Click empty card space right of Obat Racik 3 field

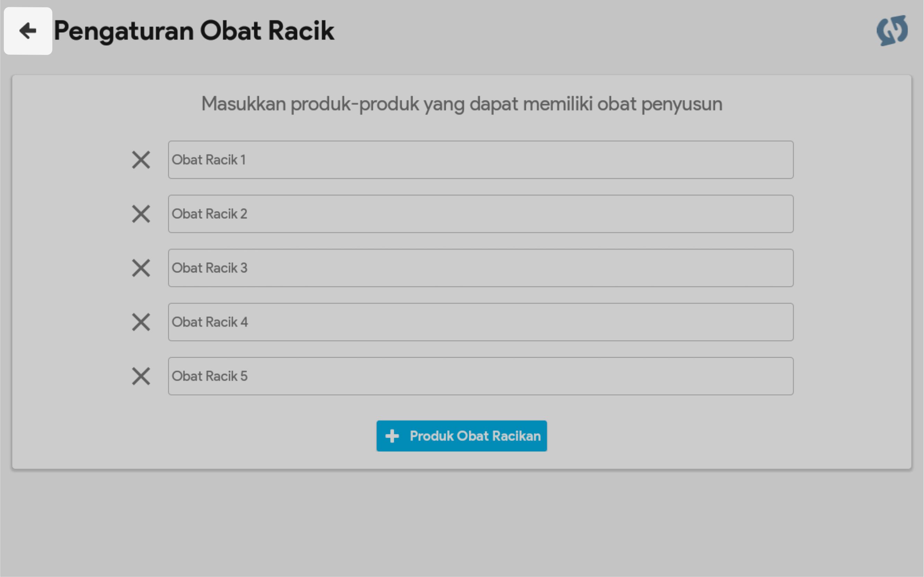[x=852, y=268]
